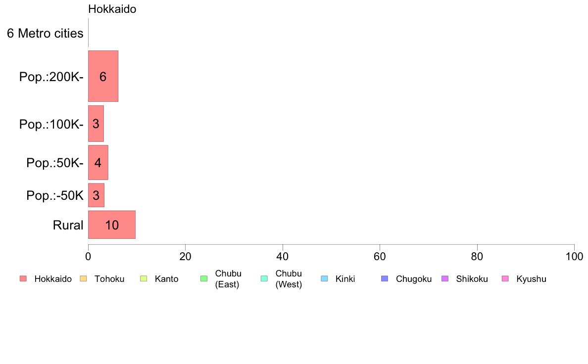Click the Rural category label
588x364 pixels.
click(68, 226)
